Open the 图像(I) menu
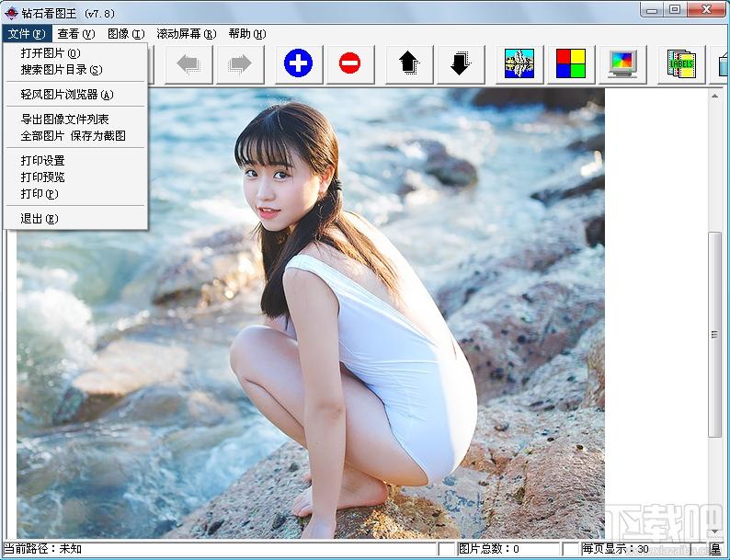Viewport: 730px width, 560px height. click(126, 34)
